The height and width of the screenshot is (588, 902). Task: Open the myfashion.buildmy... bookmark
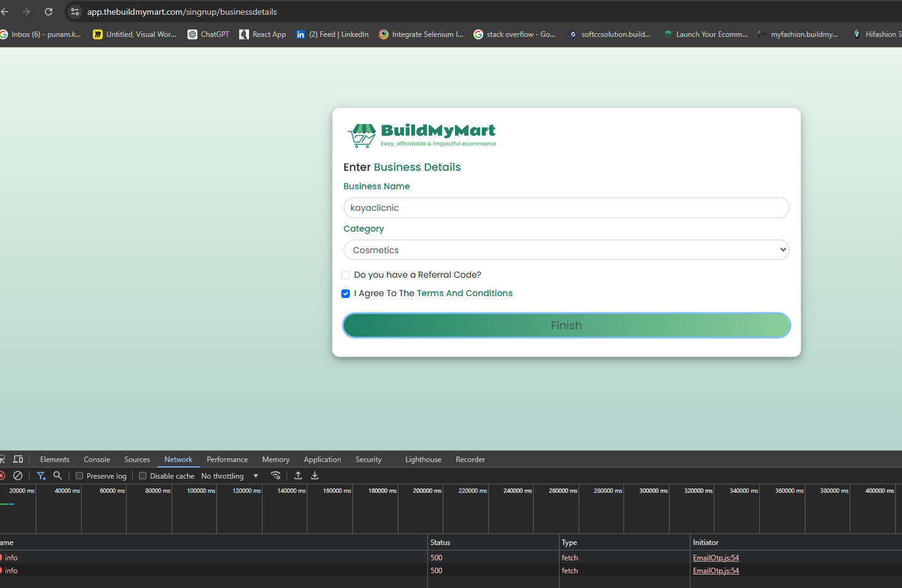pos(798,34)
